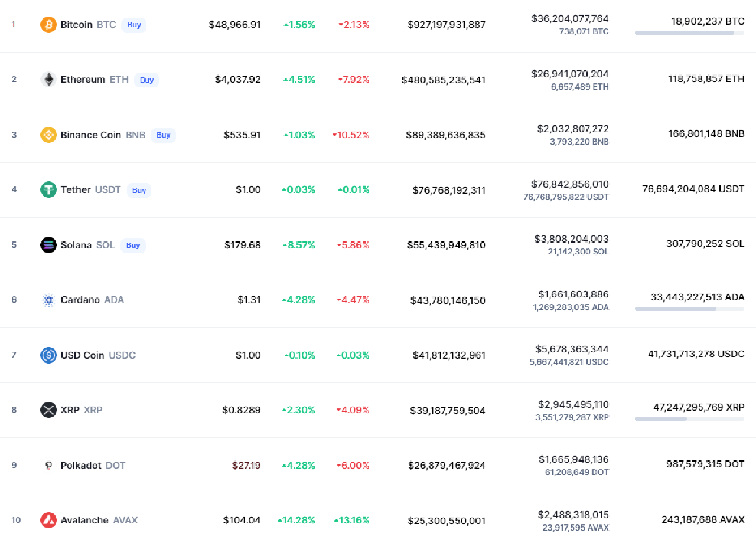Click the Buy button next to Binance Coin
Screen dimensions: 756x540
(x=164, y=135)
